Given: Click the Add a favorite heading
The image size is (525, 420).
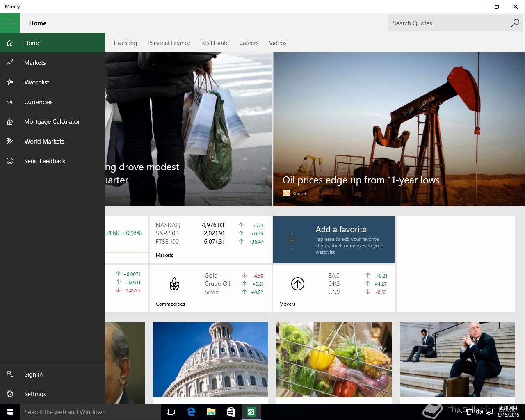Looking at the screenshot, I should click(341, 229).
